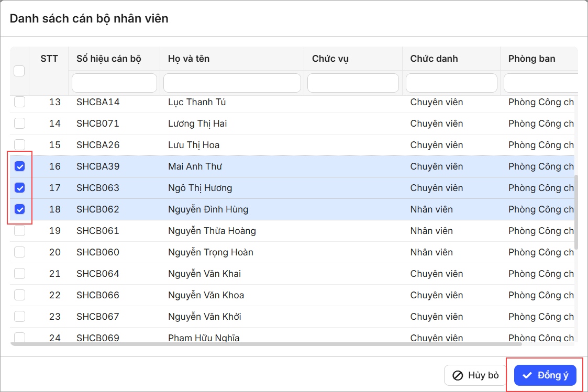
Task: Focus the Số hiệu cán bộ filter field
Action: pyautogui.click(x=114, y=83)
